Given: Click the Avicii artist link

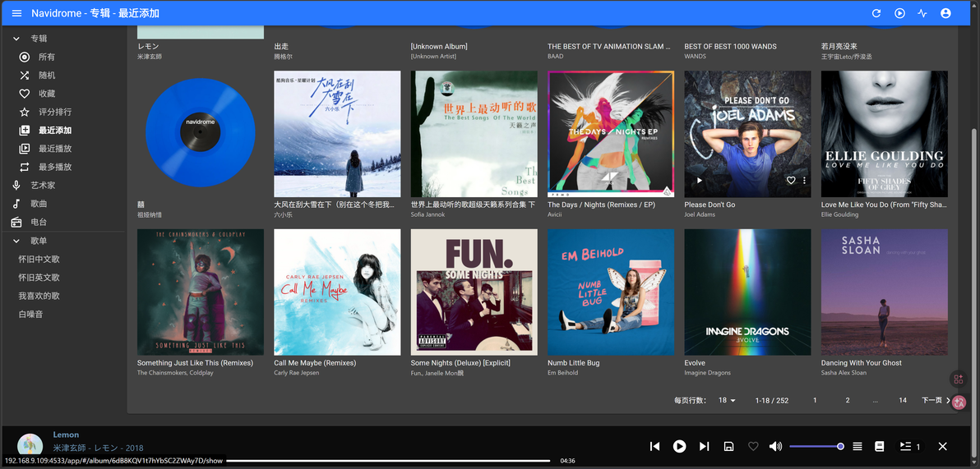Looking at the screenshot, I should click(555, 214).
